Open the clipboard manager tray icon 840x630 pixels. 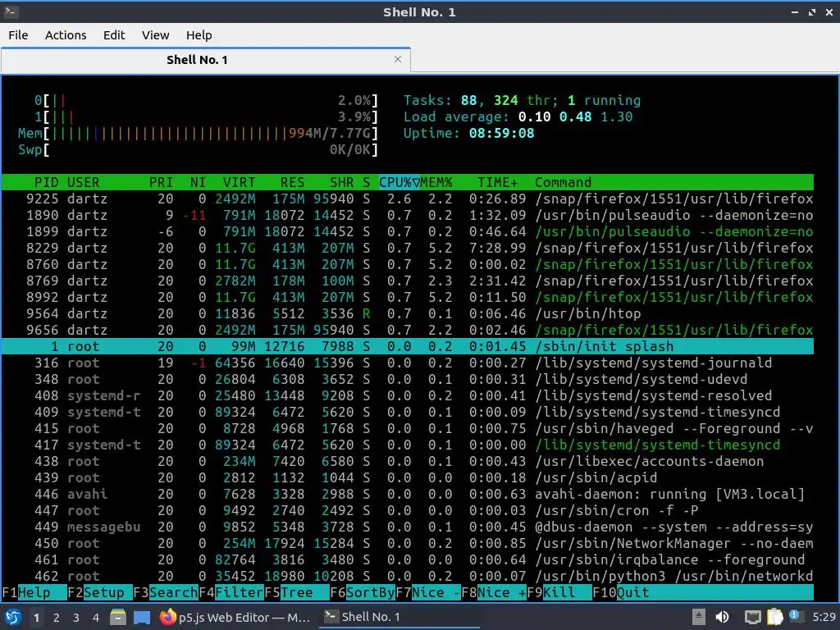pos(774,617)
